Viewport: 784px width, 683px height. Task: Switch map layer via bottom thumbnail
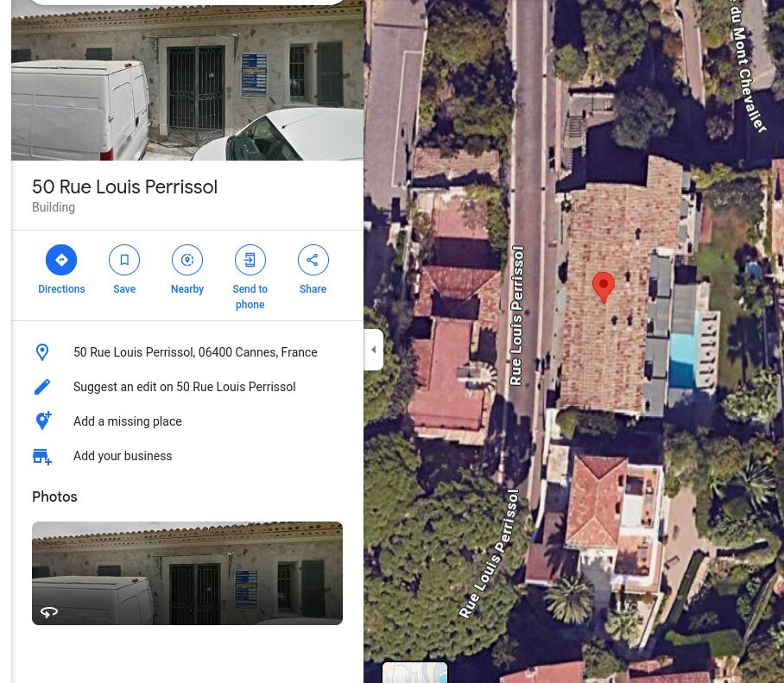[415, 673]
